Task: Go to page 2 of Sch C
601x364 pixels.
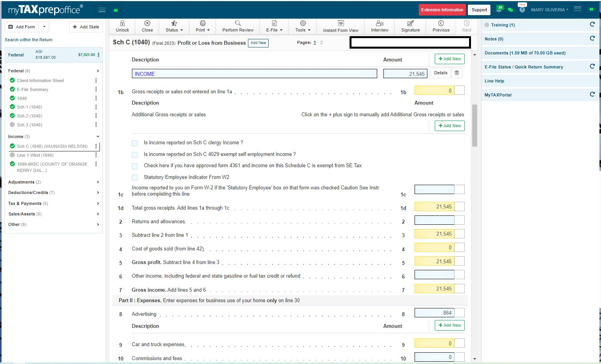Action: pos(321,42)
